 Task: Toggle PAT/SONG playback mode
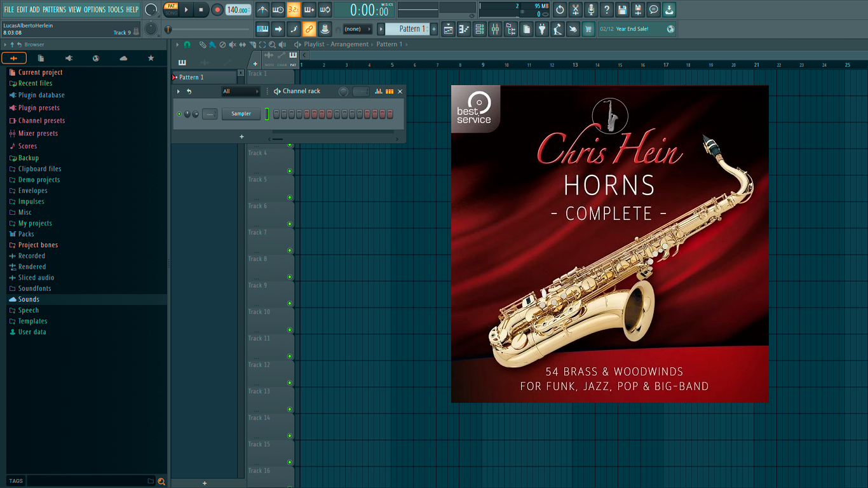coord(172,10)
